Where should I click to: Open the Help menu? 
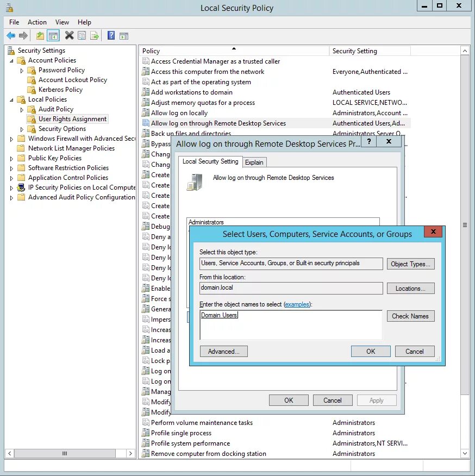point(84,22)
